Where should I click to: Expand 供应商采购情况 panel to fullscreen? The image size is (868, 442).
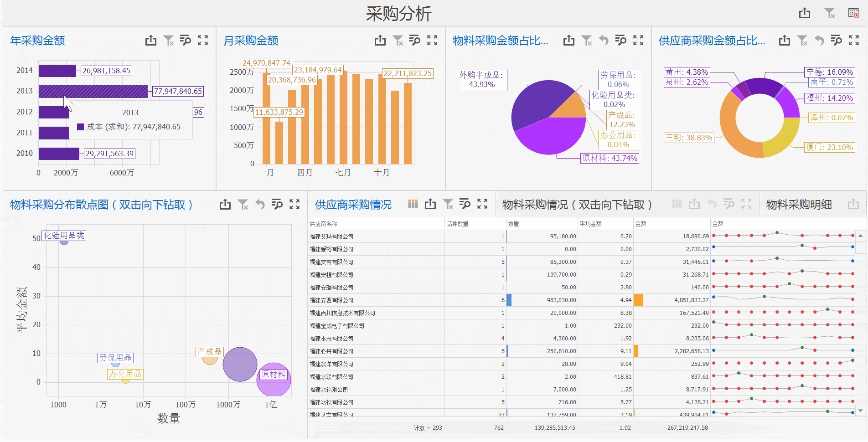pyautogui.click(x=482, y=204)
